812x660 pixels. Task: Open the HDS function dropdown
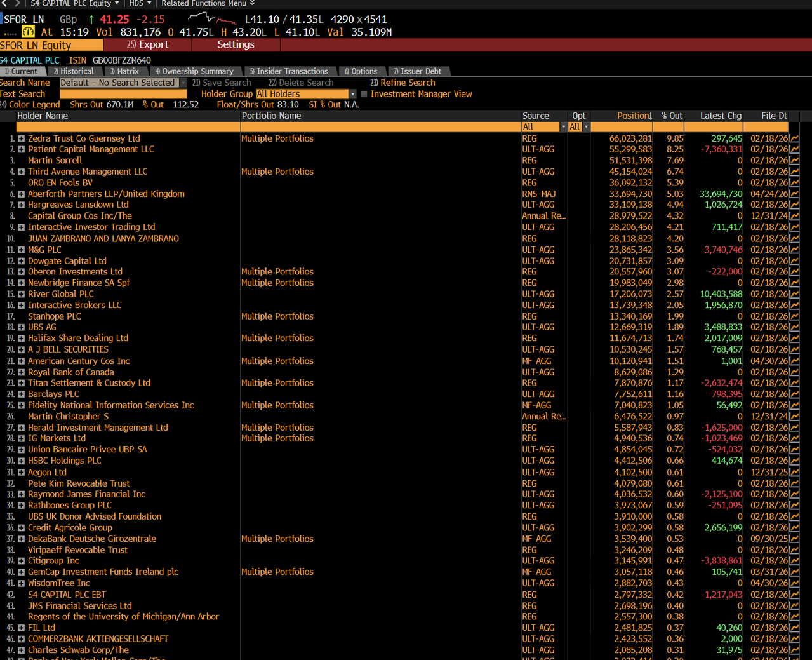(x=140, y=3)
